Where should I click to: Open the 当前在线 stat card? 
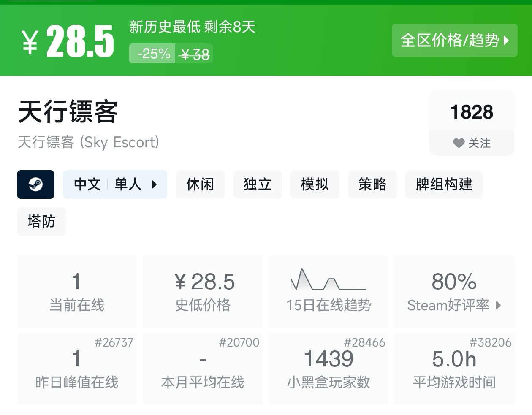(77, 291)
